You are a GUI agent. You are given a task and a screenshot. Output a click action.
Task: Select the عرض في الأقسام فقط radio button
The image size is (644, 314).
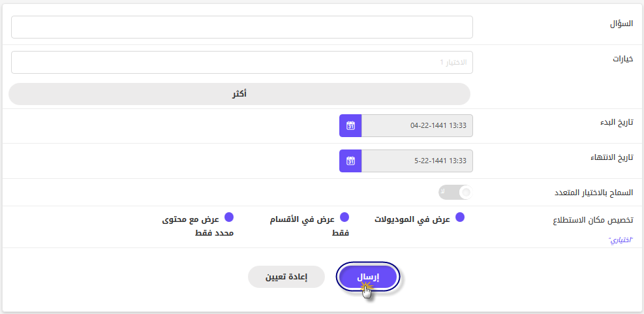click(345, 217)
